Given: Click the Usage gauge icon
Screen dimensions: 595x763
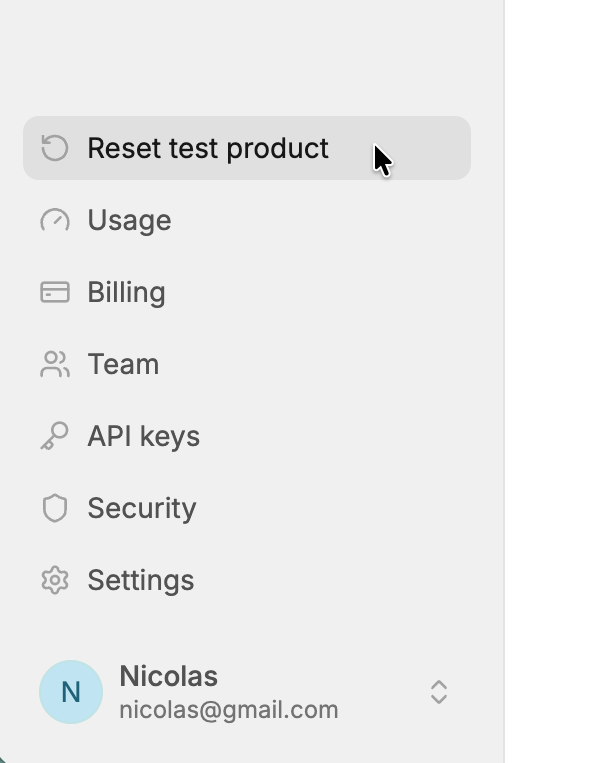Looking at the screenshot, I should [54, 220].
